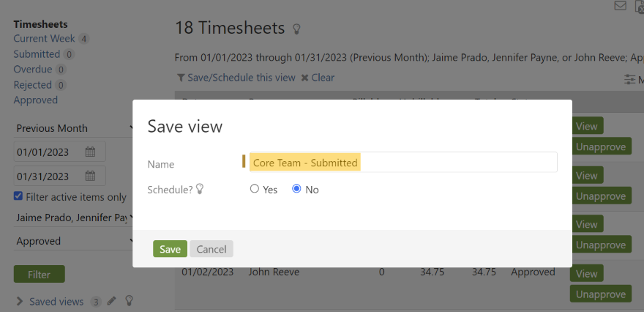Click the sliders icon at right of toolbar
Viewport: 644px width, 312px height.
[x=629, y=79]
